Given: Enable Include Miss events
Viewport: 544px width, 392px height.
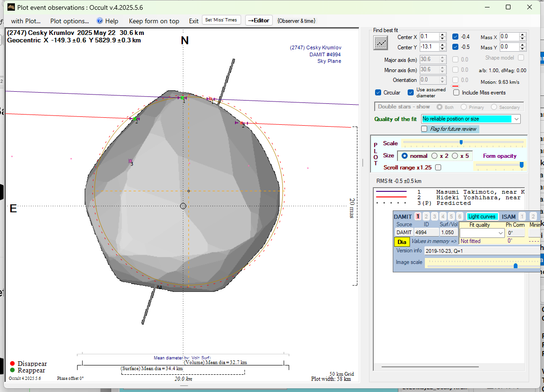Looking at the screenshot, I should coord(457,93).
